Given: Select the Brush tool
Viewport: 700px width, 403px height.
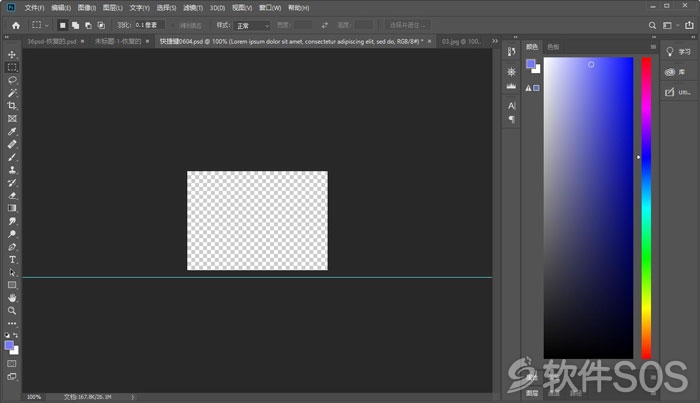Looking at the screenshot, I should (12, 157).
